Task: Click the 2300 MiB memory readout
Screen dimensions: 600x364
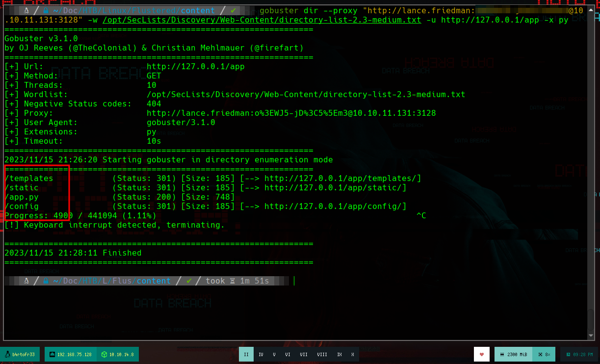Action: pos(517,354)
